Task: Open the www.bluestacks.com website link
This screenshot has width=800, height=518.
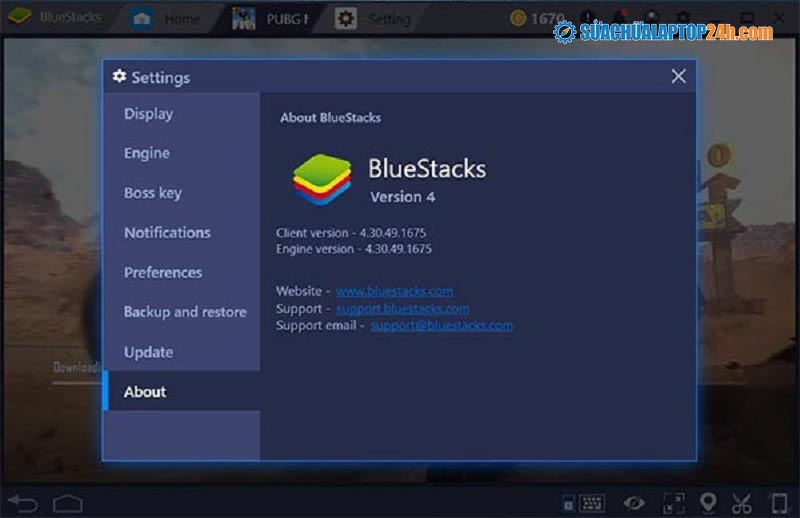Action: (x=394, y=291)
